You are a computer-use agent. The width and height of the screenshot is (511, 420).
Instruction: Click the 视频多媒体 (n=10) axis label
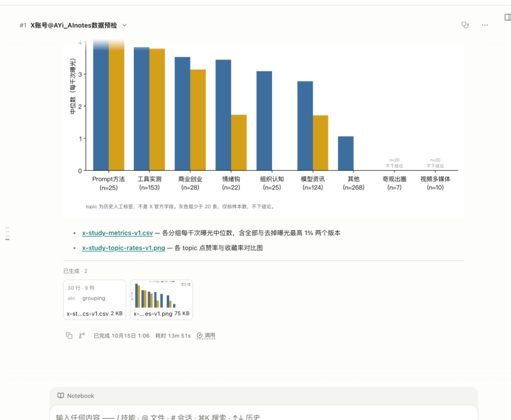[x=435, y=183]
